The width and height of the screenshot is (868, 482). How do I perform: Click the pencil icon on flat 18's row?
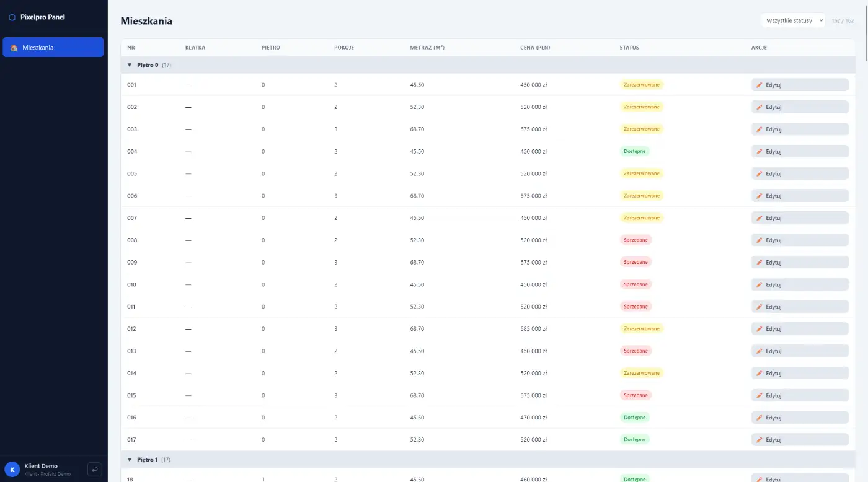tap(759, 478)
